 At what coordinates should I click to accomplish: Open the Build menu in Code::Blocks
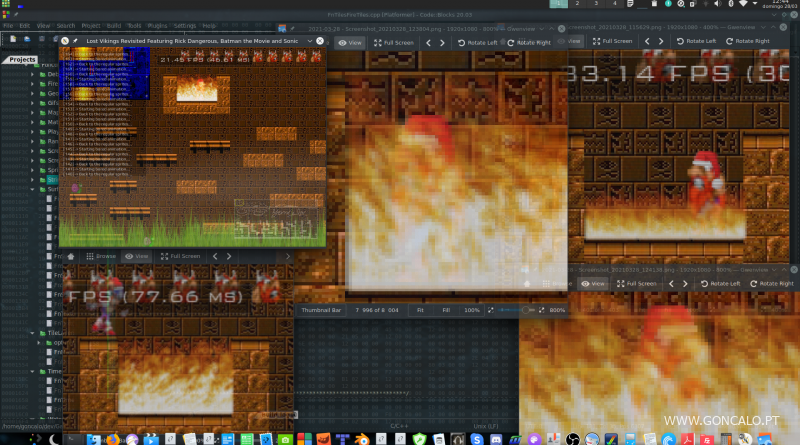[x=114, y=26]
